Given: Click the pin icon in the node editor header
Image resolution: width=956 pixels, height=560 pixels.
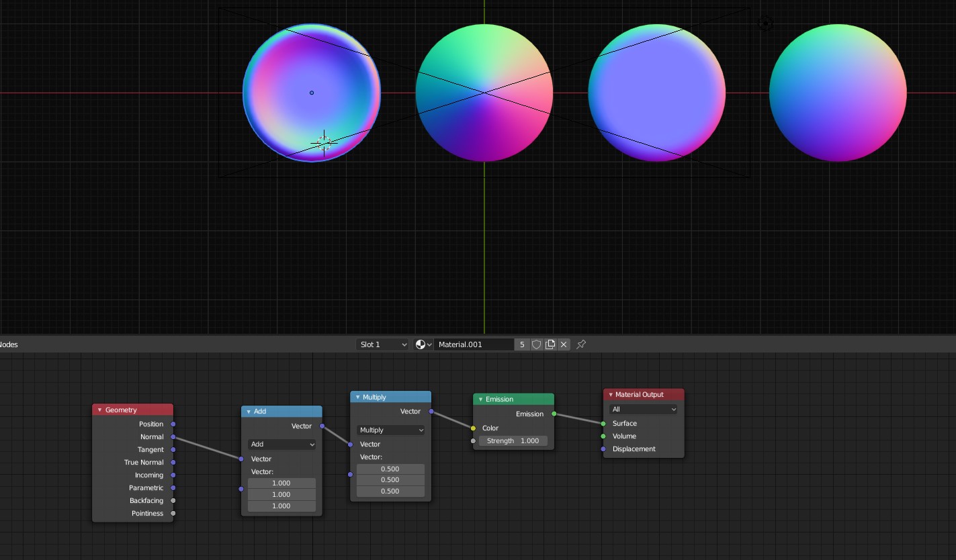Looking at the screenshot, I should click(580, 344).
